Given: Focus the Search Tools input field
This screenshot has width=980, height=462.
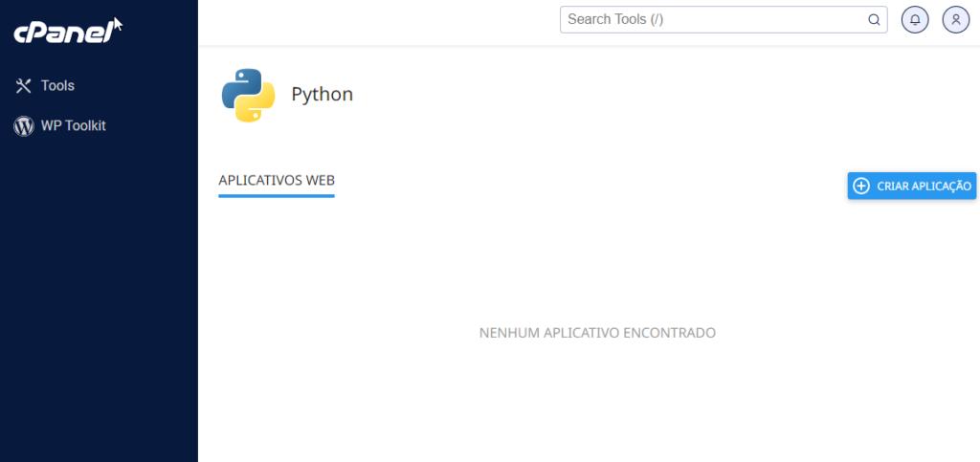Looking at the screenshot, I should (713, 19).
